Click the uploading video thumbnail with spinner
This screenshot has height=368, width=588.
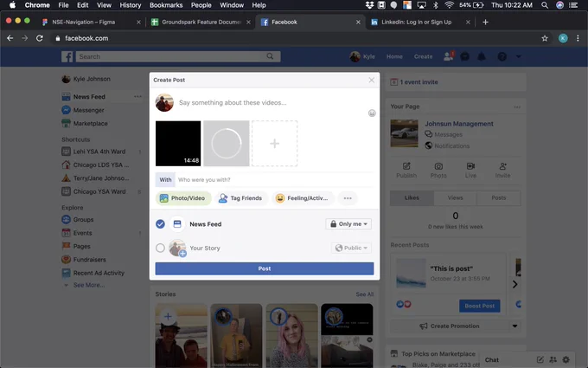[227, 144]
